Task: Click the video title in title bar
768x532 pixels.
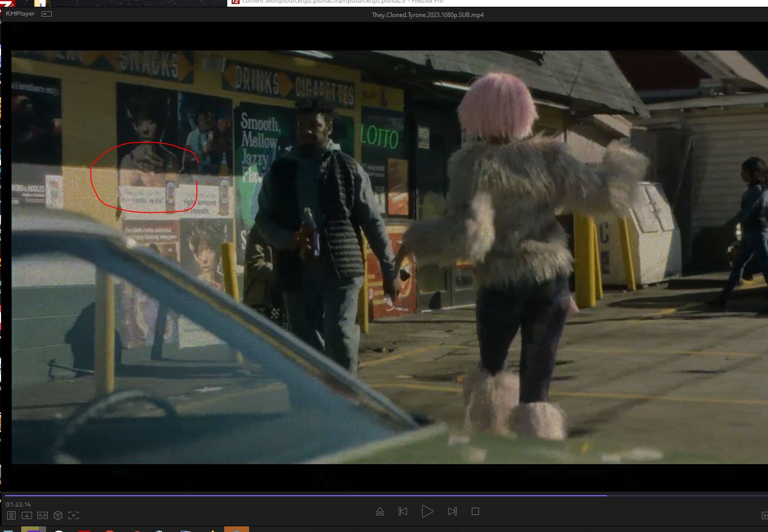Action: click(x=427, y=15)
